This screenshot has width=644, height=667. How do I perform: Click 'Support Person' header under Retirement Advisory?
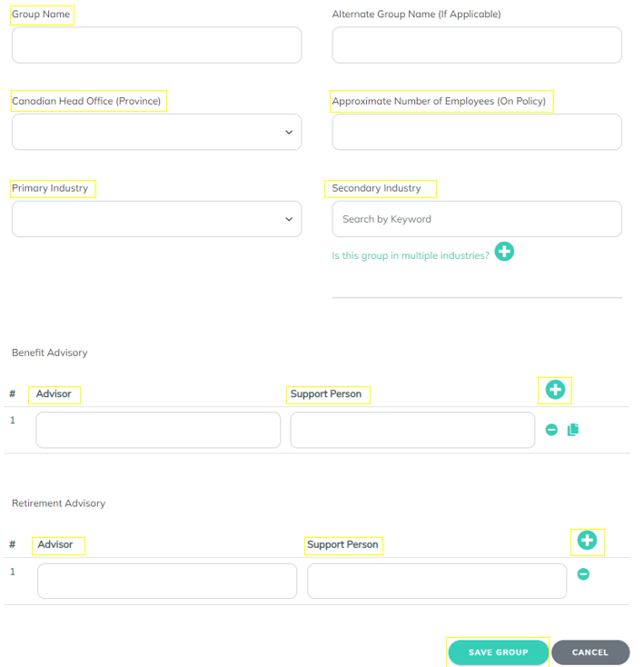click(x=342, y=544)
